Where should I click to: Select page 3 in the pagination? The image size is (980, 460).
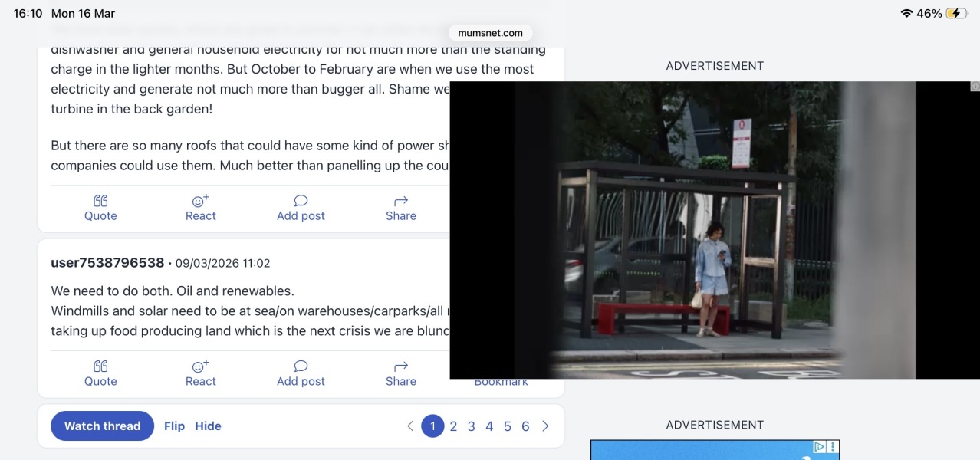(x=471, y=426)
